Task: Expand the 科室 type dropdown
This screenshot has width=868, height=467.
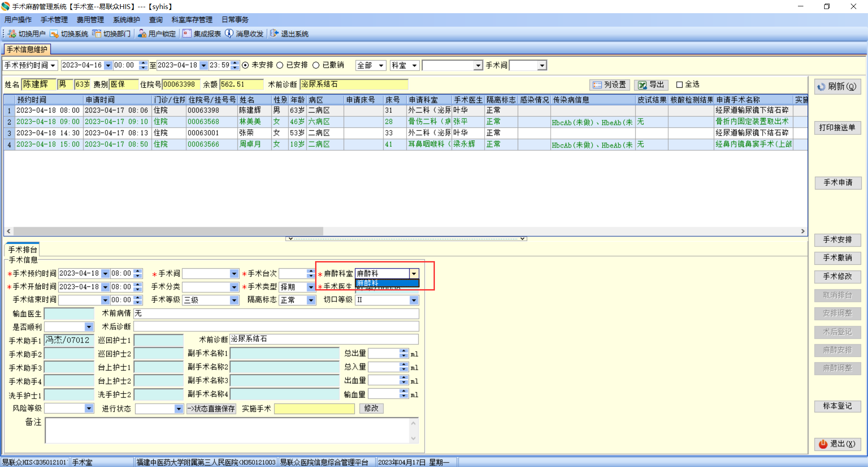Action: point(414,66)
